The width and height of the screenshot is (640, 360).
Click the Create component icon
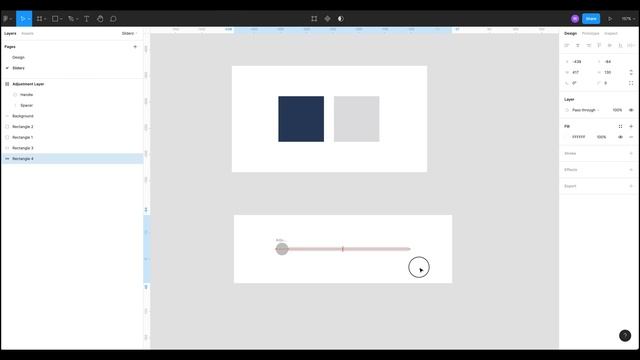327,19
